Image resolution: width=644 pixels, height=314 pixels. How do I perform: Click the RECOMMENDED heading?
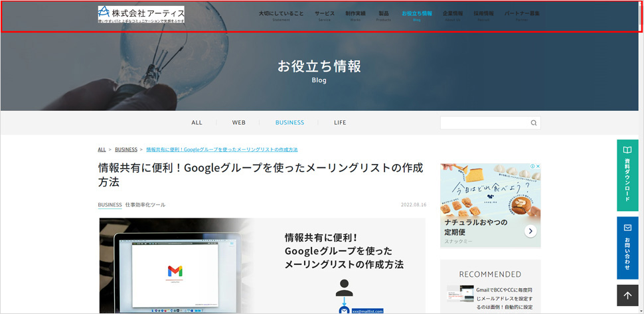click(x=490, y=274)
